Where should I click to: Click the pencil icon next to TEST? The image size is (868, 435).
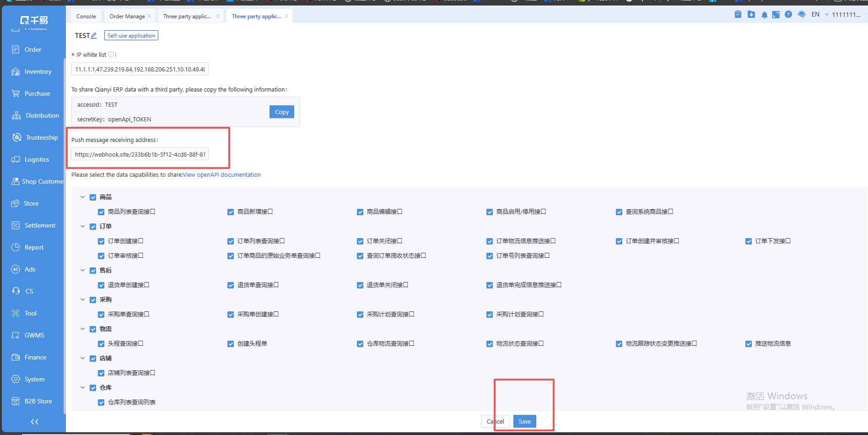click(x=94, y=35)
